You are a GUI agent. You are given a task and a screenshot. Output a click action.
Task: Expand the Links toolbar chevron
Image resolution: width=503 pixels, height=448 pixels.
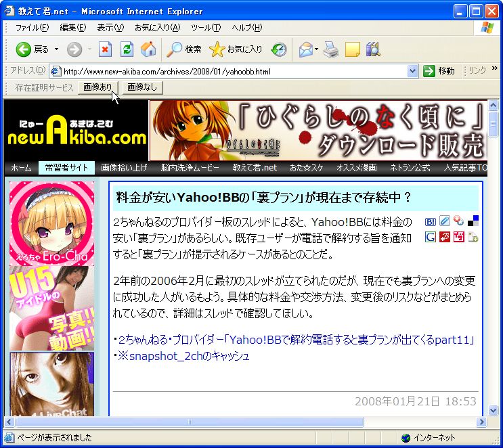click(494, 68)
